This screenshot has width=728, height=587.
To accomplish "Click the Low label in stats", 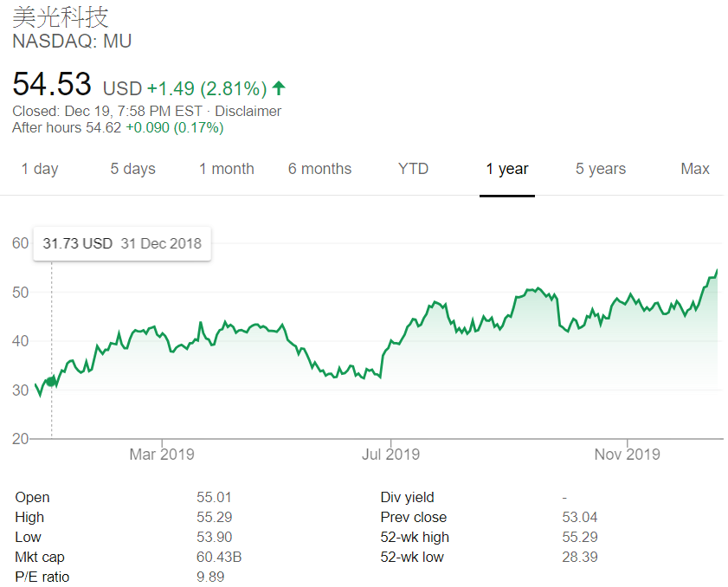I will pos(28,538).
